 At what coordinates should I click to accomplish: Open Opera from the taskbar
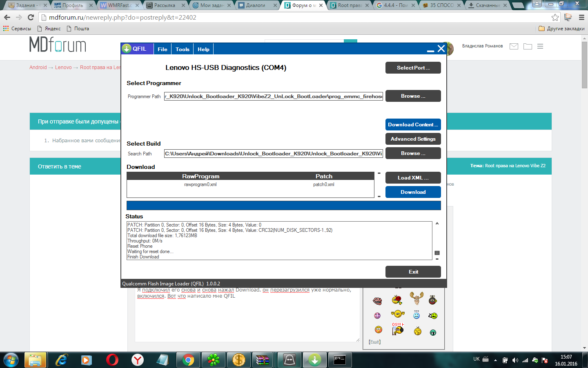point(112,360)
